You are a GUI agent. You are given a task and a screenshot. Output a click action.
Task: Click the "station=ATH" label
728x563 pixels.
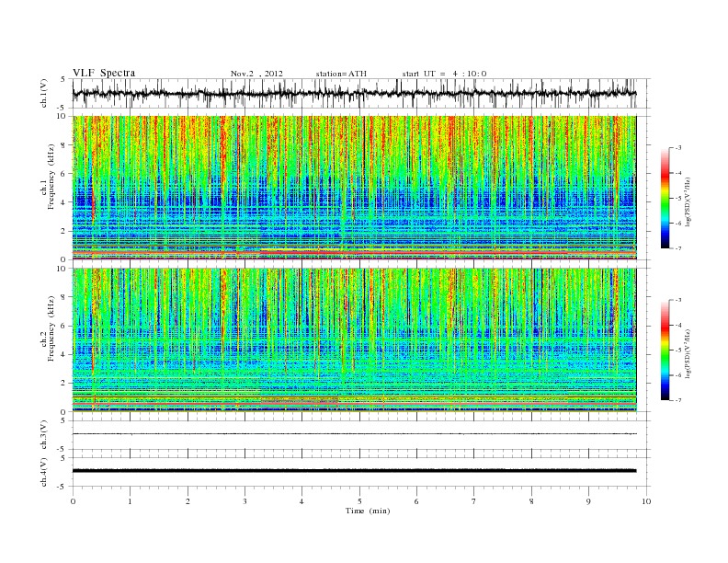[x=341, y=74]
